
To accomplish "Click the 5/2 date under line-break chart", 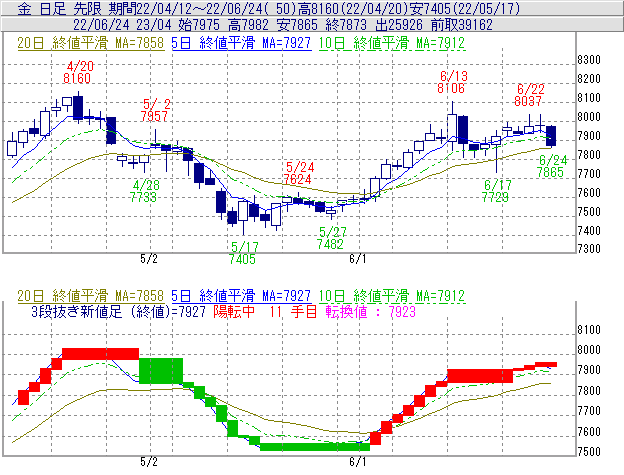I will [149, 461].
